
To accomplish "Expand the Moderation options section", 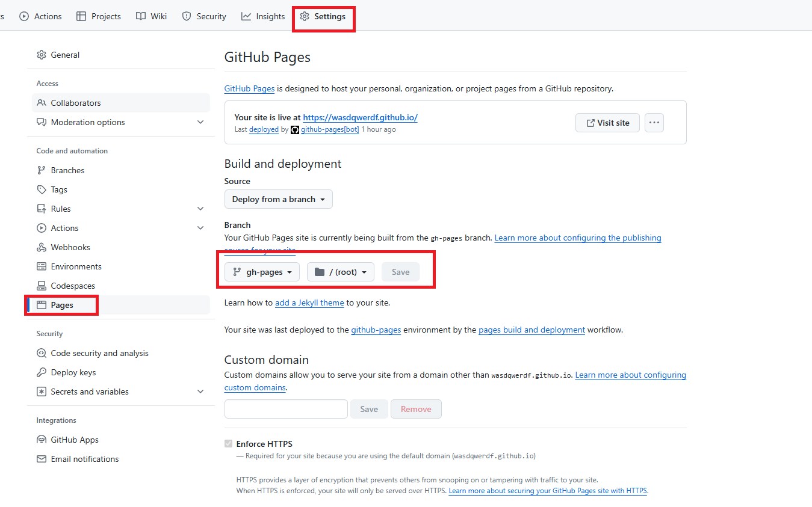I will [200, 122].
